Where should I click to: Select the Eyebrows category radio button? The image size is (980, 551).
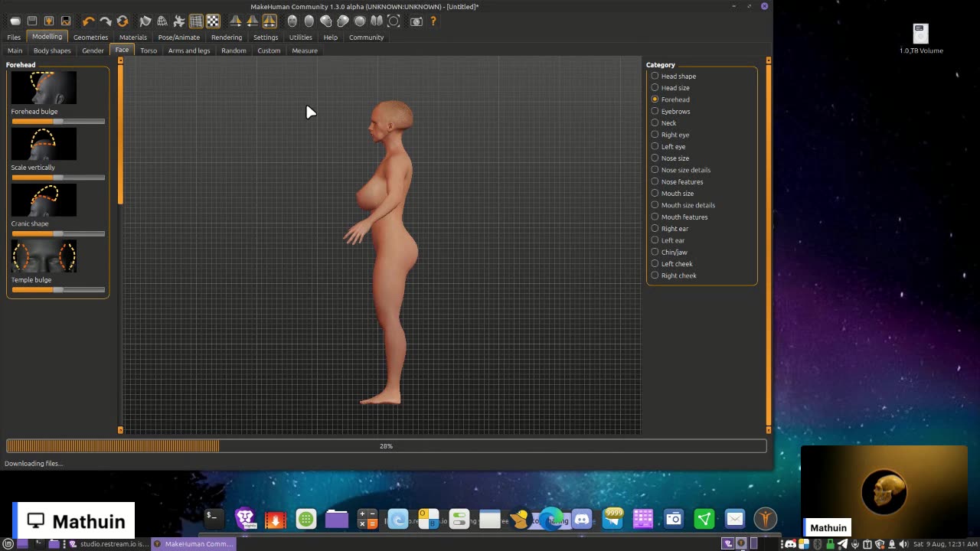655,111
